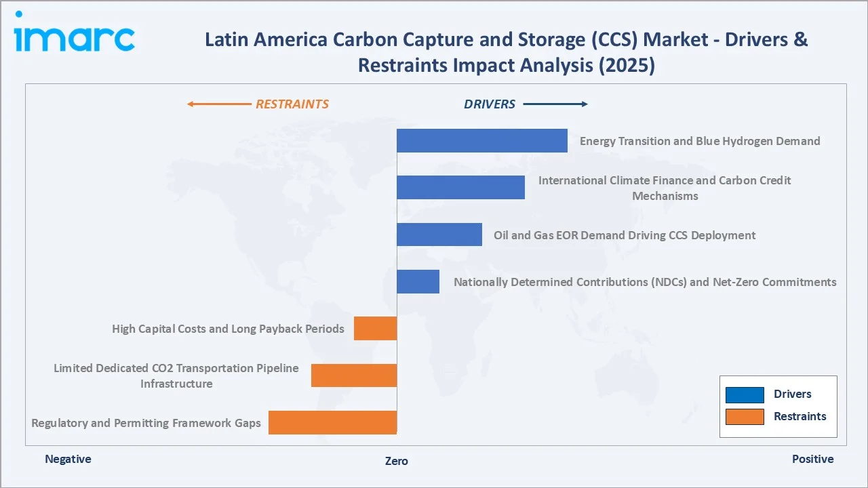Screen dimensions: 868x488
Task: Select the Regulatory and Permitting Gaps bar
Action: tap(332, 422)
